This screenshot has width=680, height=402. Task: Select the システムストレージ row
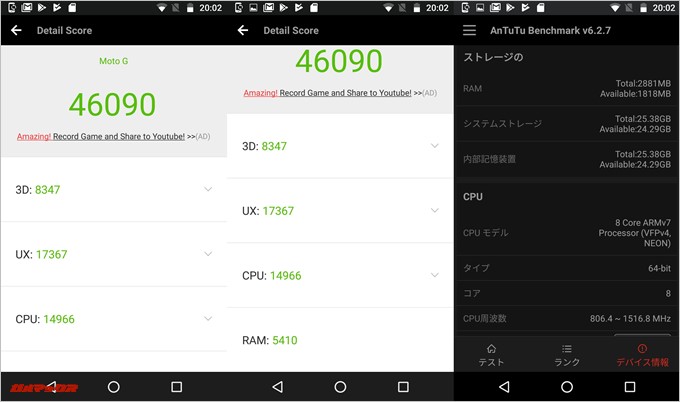point(567,124)
